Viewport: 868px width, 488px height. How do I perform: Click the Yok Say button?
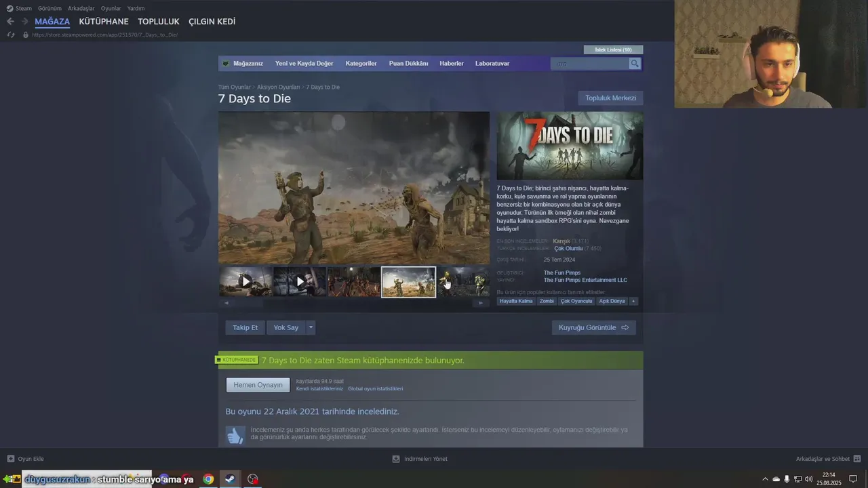point(286,327)
